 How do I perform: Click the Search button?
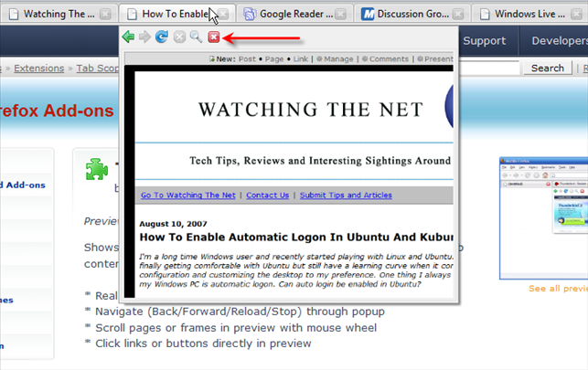coord(548,69)
